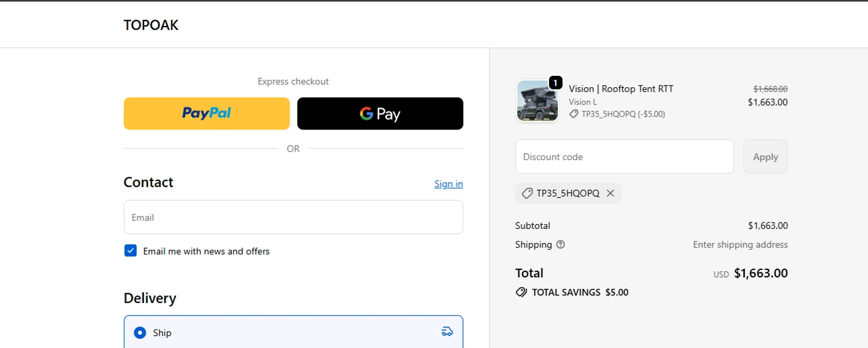Click the Total Savings tags icon
Viewport: 868px width, 348px height.
coord(521,293)
